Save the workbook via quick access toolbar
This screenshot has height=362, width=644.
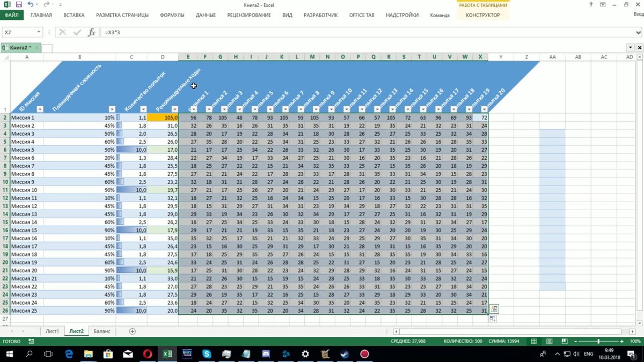click(19, 4)
